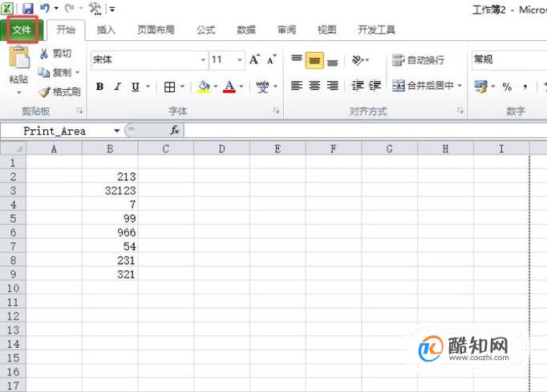Click the Format Painter brush icon

click(x=44, y=92)
